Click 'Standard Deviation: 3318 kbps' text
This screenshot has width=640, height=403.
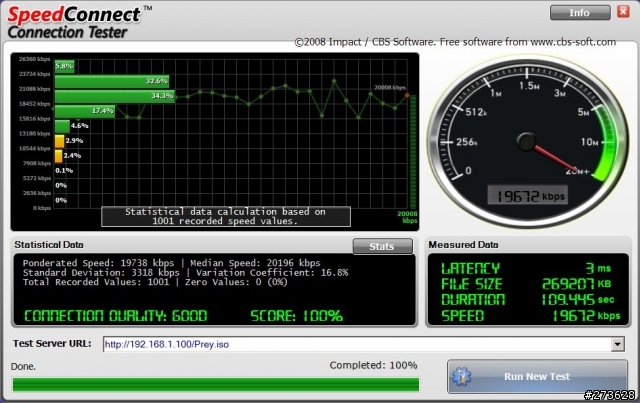point(101,272)
